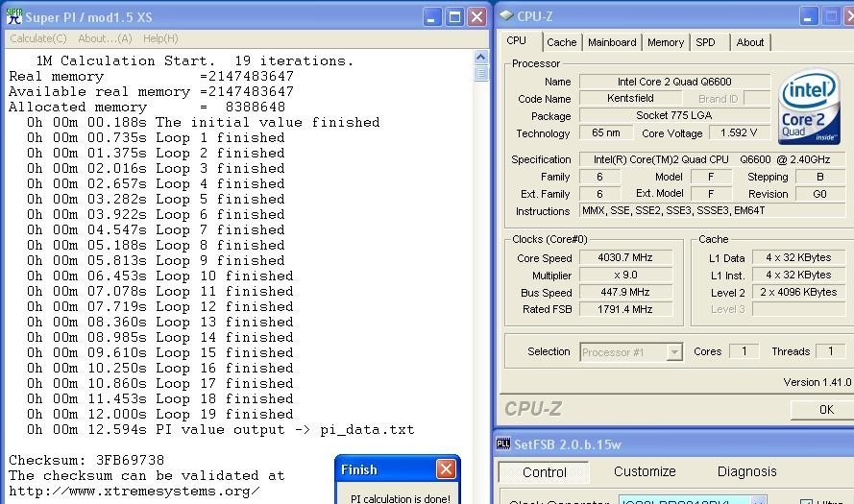
Task: Click the Super PI scrollbar up arrow
Action: 481,57
